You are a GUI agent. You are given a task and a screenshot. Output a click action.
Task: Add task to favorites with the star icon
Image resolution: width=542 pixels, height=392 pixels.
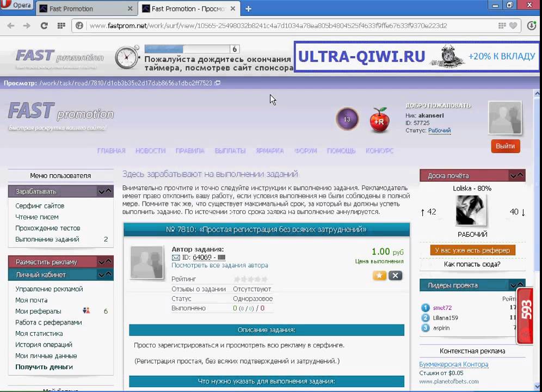point(379,275)
